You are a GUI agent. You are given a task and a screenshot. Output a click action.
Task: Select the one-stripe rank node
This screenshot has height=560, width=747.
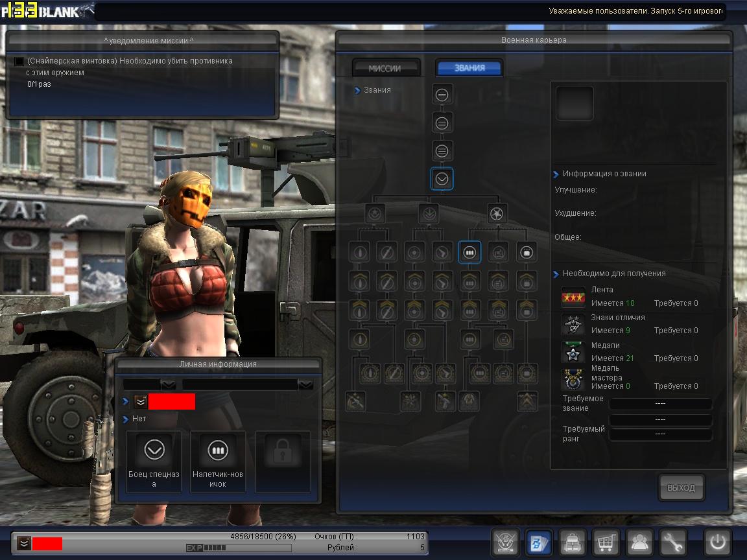pyautogui.click(x=442, y=95)
